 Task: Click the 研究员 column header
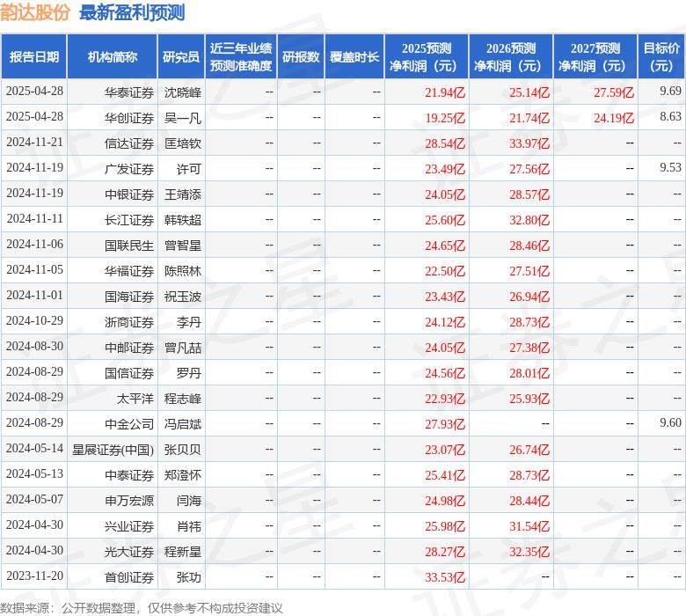(181, 56)
